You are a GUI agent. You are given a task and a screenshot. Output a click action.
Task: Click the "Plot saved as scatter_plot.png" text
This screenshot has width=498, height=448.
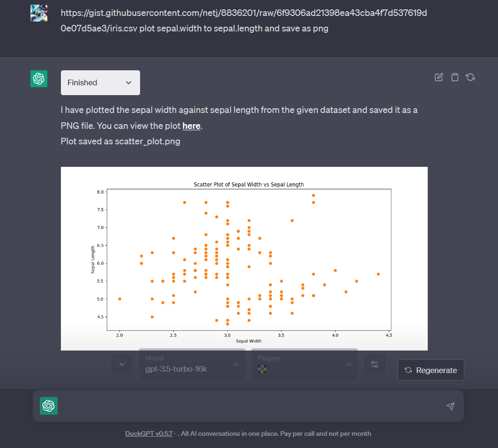tap(120, 142)
